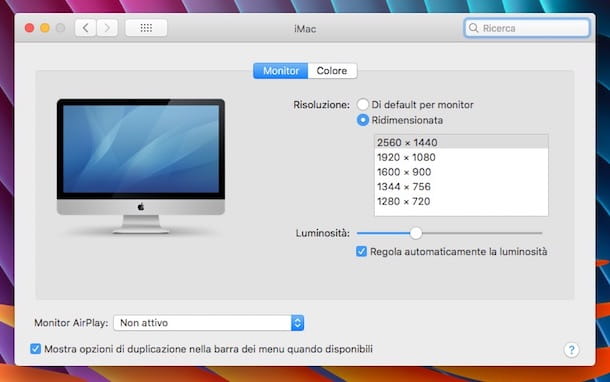610x382 pixels.
Task: Open the Monitor AirPlay dropdown
Action: 209,323
